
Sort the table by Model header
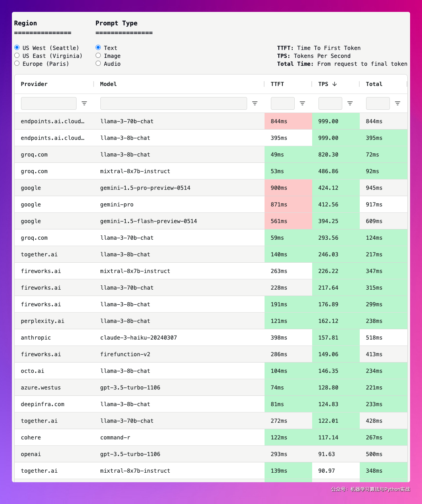pos(108,84)
